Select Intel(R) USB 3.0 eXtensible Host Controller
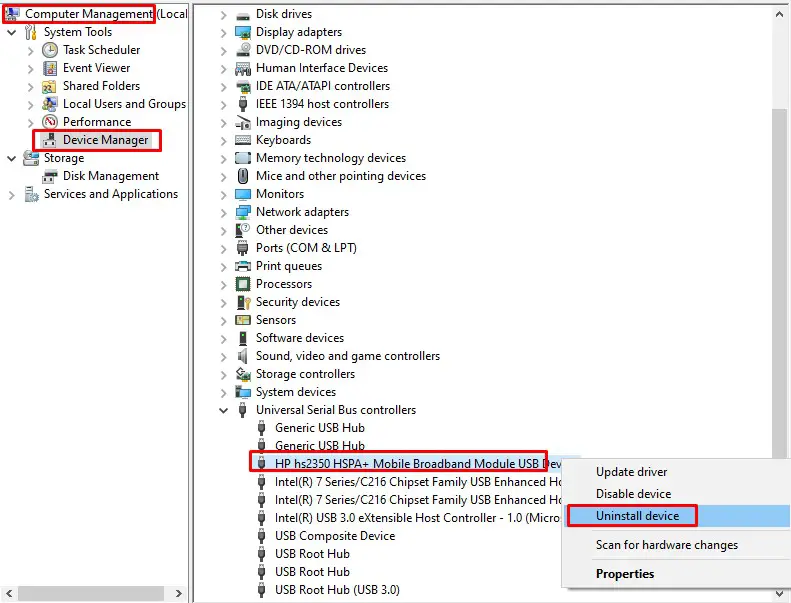This screenshot has height=603, width=791. (x=418, y=518)
